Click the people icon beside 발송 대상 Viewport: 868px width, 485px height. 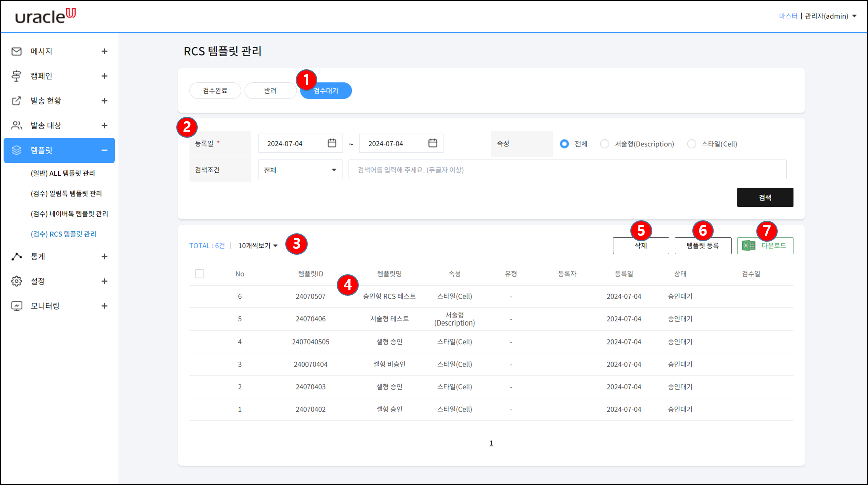click(x=17, y=125)
